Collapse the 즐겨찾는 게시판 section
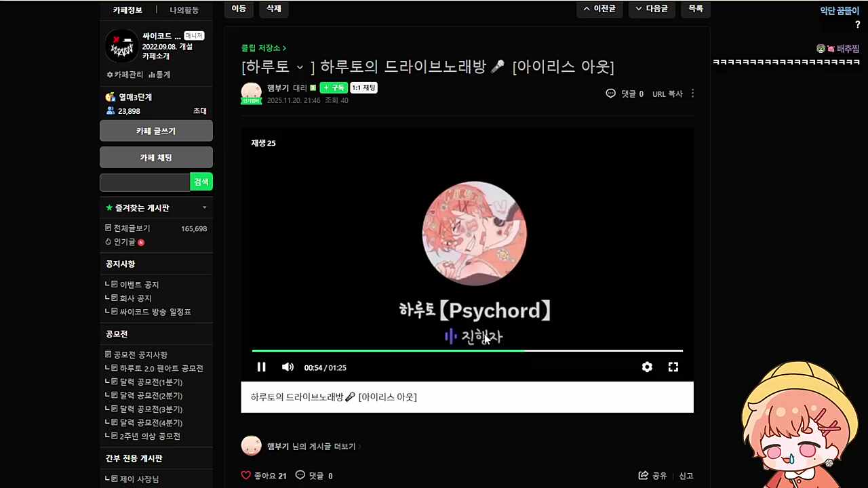 tap(204, 208)
